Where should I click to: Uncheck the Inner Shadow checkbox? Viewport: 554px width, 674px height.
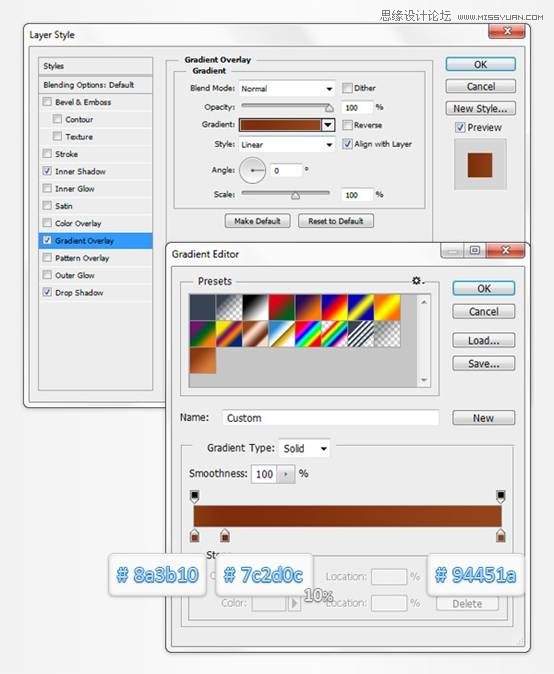click(x=47, y=171)
